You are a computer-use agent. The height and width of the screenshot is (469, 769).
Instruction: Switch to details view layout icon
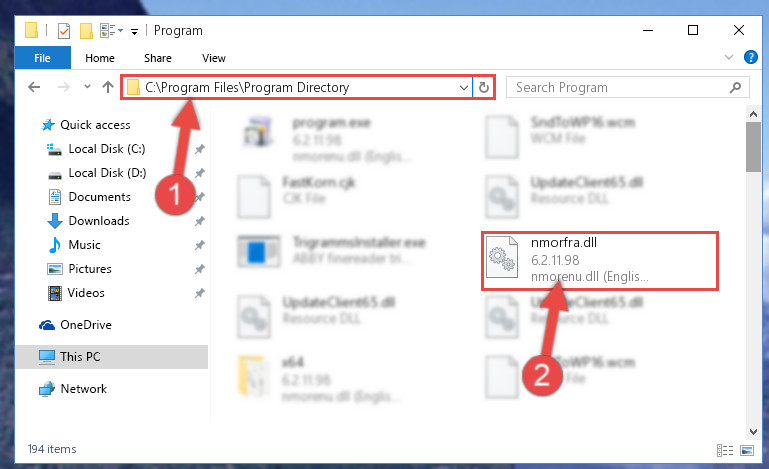724,450
